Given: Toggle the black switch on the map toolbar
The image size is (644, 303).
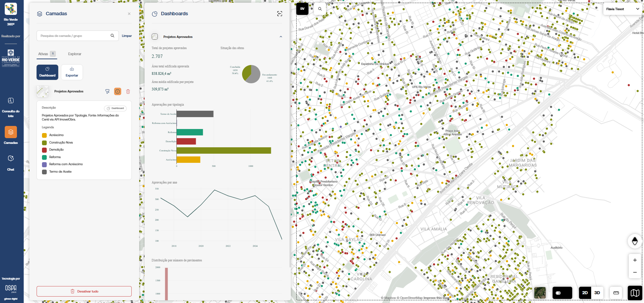Looking at the screenshot, I should pyautogui.click(x=562, y=293).
